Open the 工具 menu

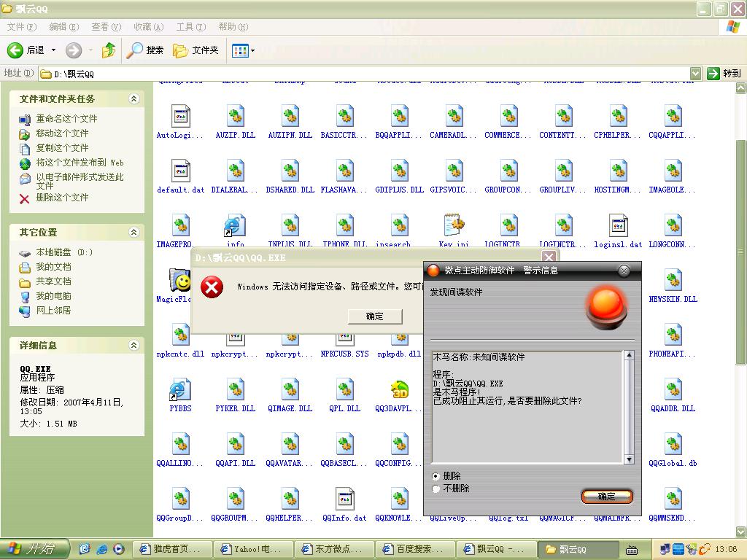click(191, 27)
